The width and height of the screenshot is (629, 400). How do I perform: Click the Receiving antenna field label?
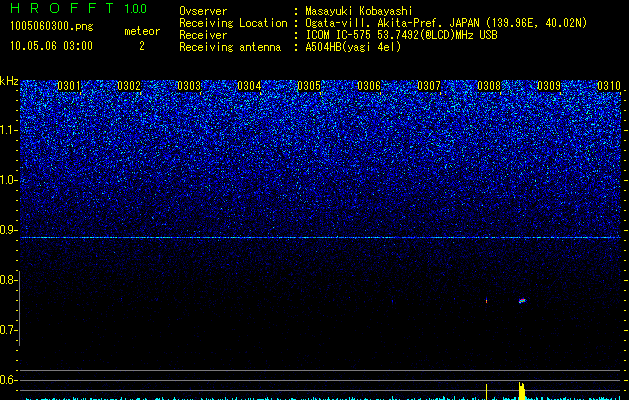230,47
